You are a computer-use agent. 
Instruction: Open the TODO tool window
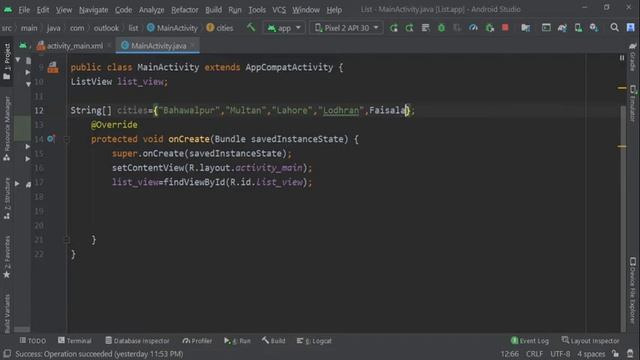pos(33,340)
